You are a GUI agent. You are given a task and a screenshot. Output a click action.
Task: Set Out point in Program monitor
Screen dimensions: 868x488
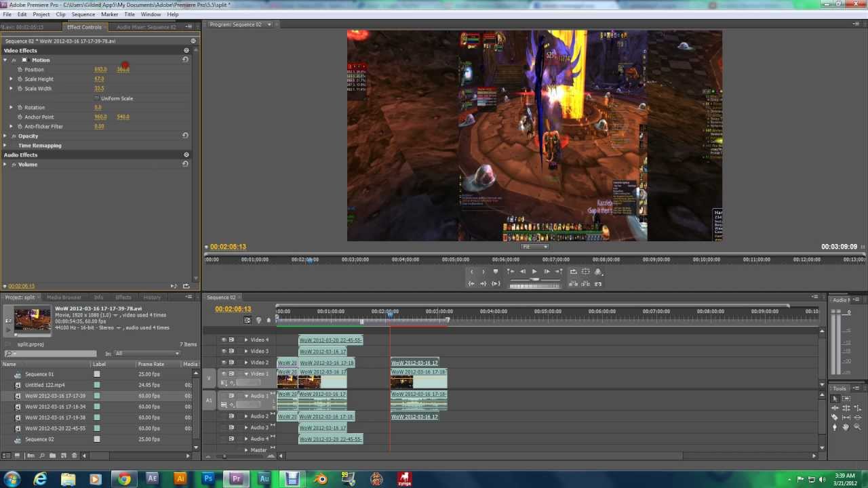point(484,271)
